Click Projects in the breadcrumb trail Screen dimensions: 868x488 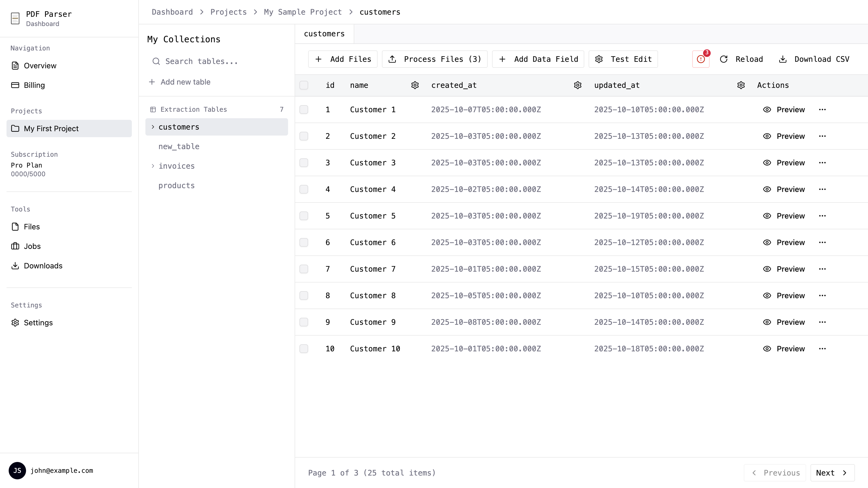pyautogui.click(x=228, y=12)
